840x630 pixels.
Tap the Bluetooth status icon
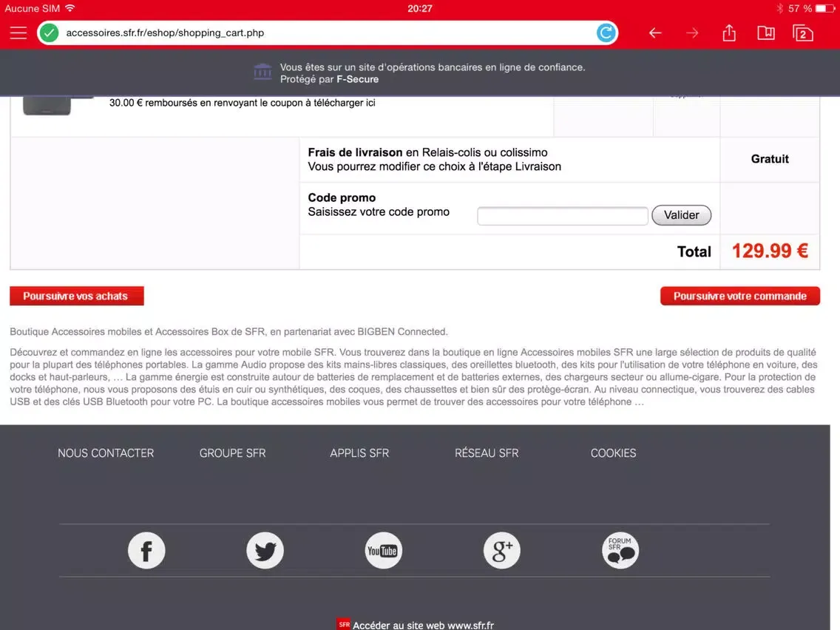(x=779, y=9)
